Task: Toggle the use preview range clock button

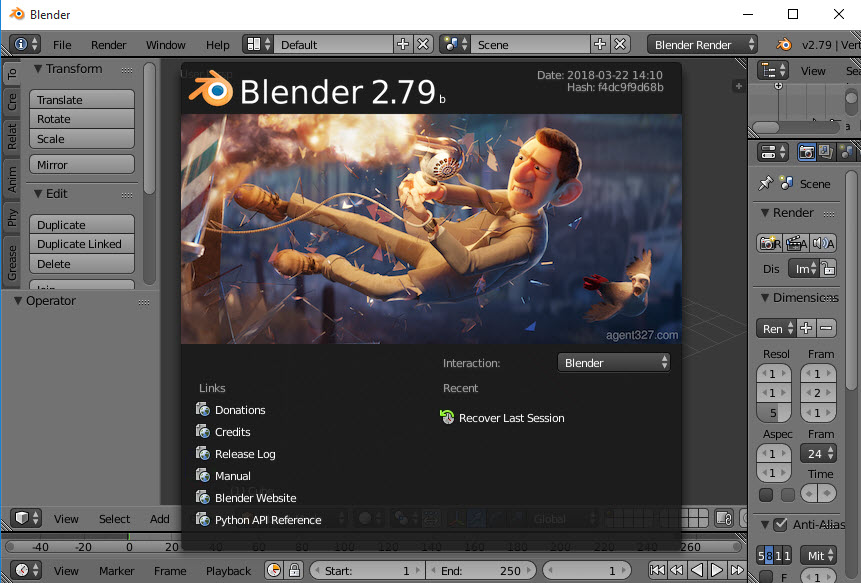Action: pos(273,570)
